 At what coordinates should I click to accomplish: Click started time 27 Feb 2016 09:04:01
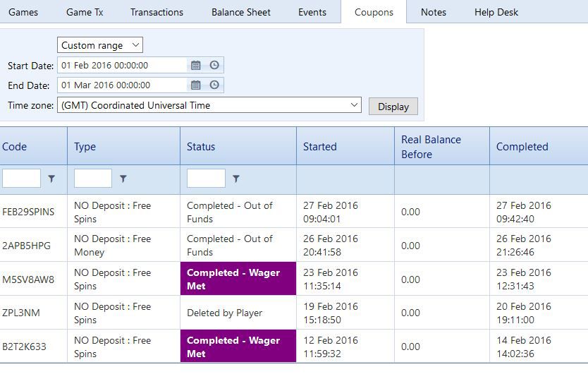click(x=331, y=212)
